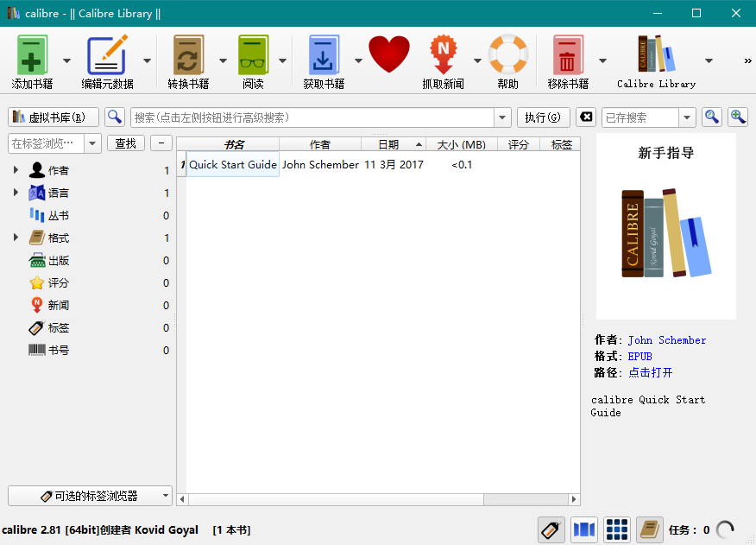Click the EPUB format link
Image resolution: width=756 pixels, height=545 pixels.
click(639, 356)
